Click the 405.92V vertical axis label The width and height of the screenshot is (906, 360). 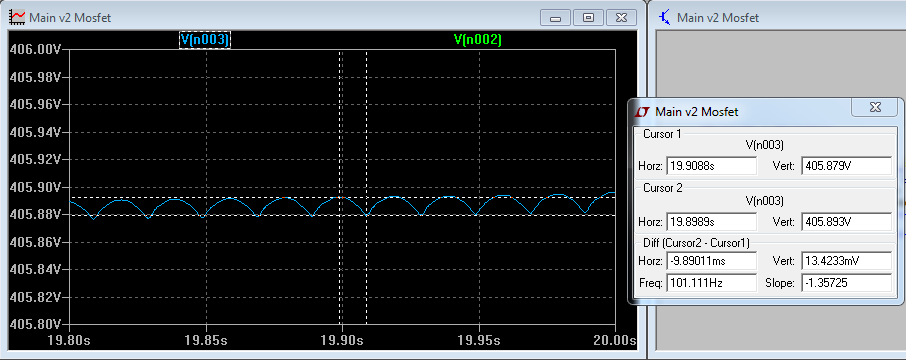point(36,159)
